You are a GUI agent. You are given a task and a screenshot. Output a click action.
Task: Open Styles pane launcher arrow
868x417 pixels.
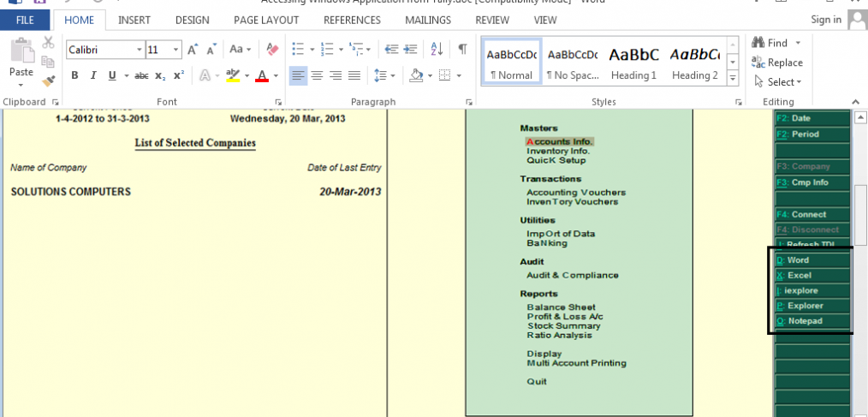coord(738,102)
